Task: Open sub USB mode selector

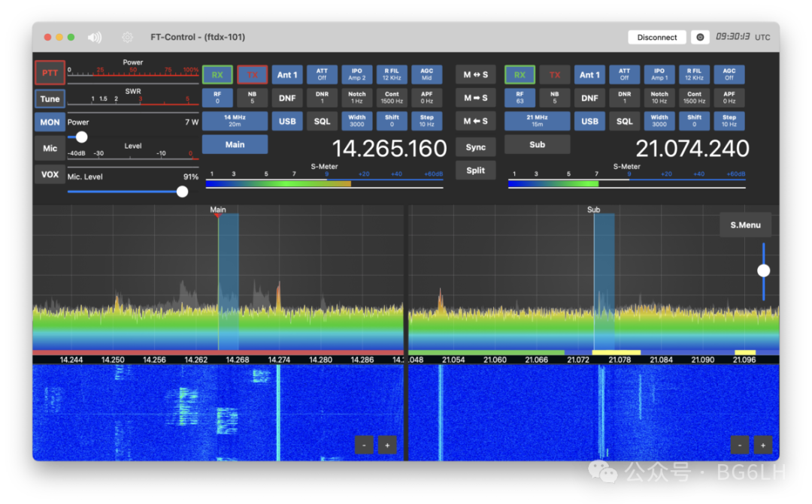Action: tap(589, 121)
